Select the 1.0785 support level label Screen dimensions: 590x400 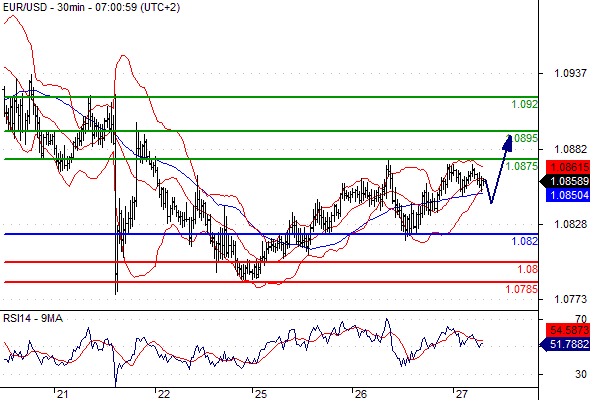[522, 289]
